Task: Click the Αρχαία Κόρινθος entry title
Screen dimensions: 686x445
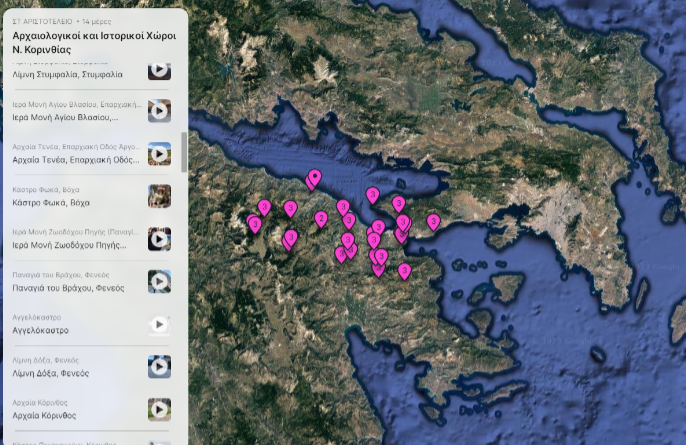Action: point(44,415)
